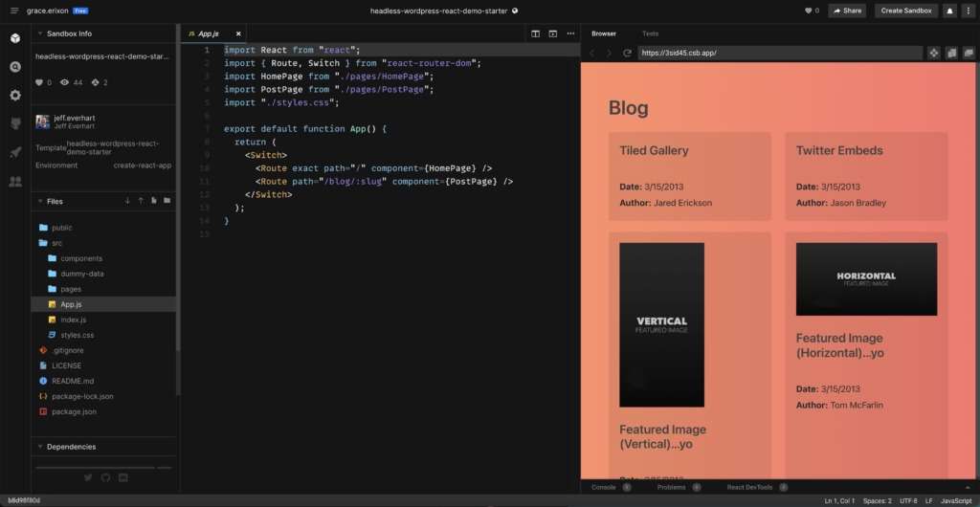980x507 pixels.
Task: Open the hamburger menu beside grace.erixon
Action: coord(14,11)
